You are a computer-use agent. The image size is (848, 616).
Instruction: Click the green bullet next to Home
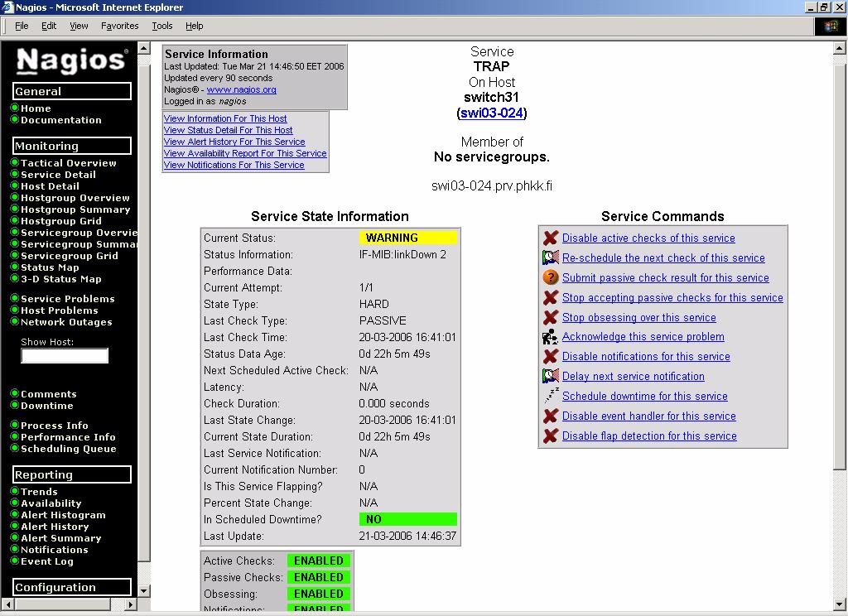click(15, 108)
